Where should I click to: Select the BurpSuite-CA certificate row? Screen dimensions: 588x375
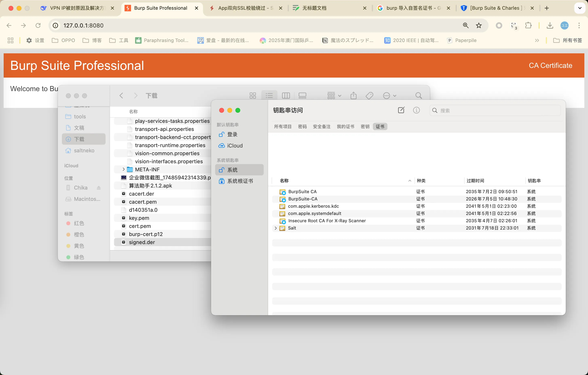coord(417,199)
